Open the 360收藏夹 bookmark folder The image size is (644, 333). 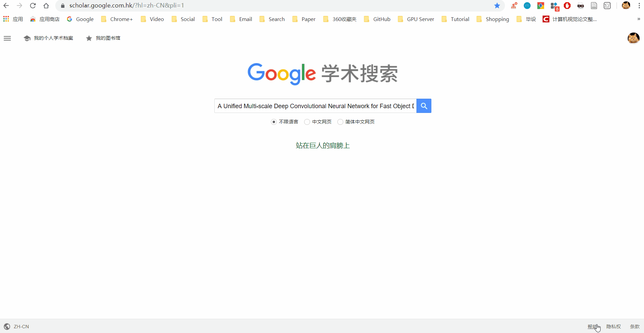[339, 19]
